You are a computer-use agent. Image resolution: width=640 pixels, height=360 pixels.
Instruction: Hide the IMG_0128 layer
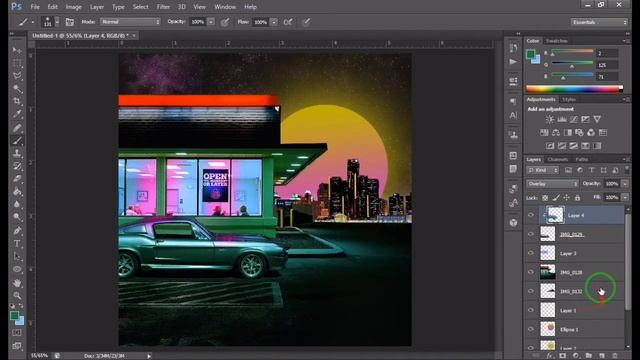[531, 272]
